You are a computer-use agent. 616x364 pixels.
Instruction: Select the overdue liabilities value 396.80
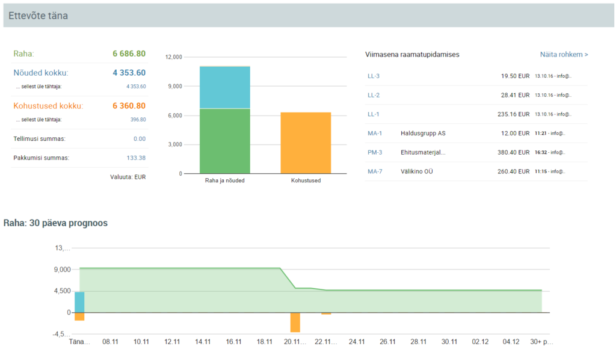point(138,120)
